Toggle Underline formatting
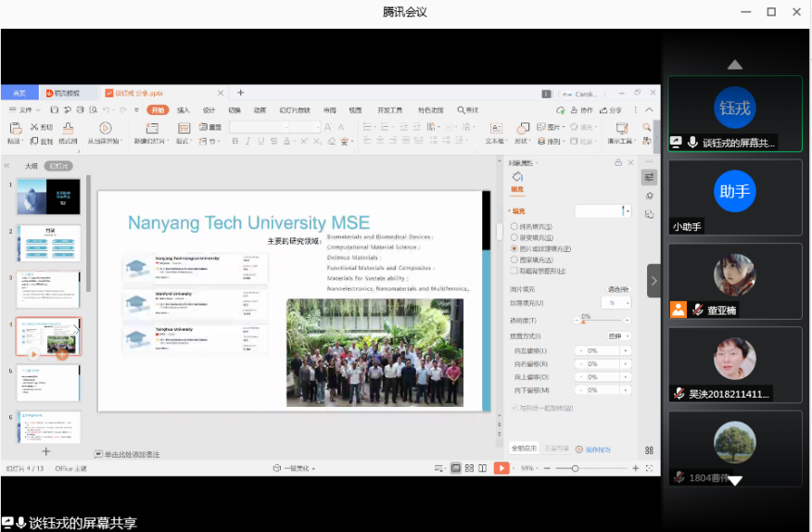Screen dimensions: 812x532 (x=261, y=141)
